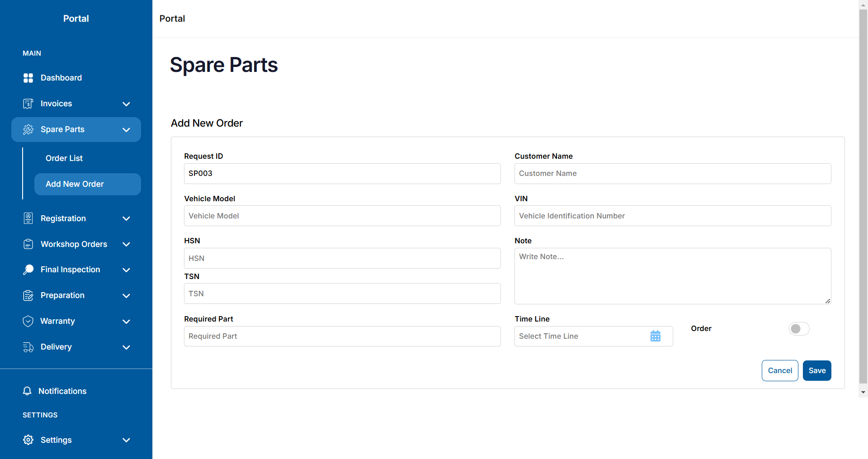Click the Notifications bell icon
The width and height of the screenshot is (868, 459).
tap(27, 391)
